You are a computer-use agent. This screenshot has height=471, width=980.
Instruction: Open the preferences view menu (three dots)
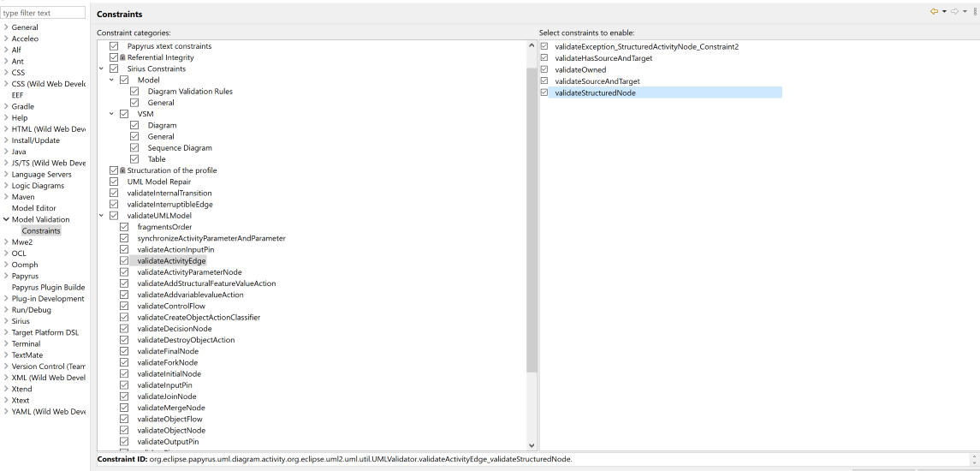click(974, 11)
